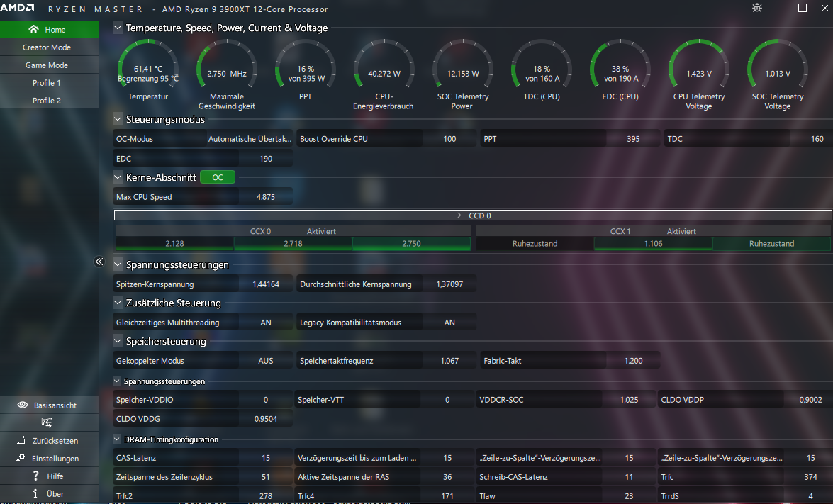Switch to Game Mode
This screenshot has height=504, width=833.
click(x=50, y=65)
